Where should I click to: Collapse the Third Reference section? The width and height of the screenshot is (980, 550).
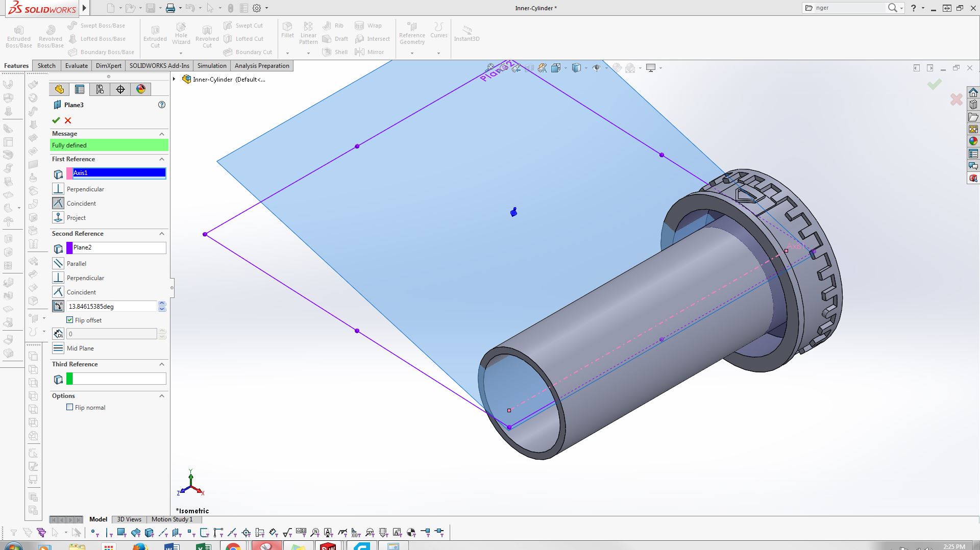coord(162,364)
